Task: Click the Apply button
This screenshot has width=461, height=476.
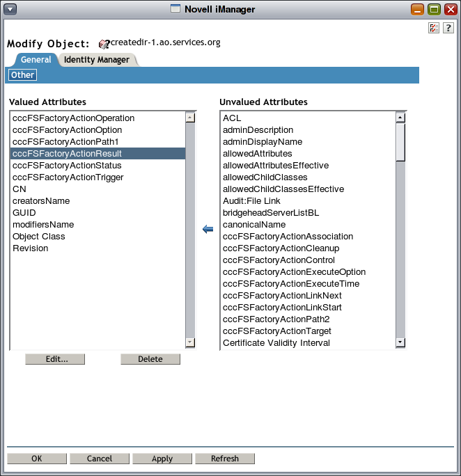Action: coord(162,459)
